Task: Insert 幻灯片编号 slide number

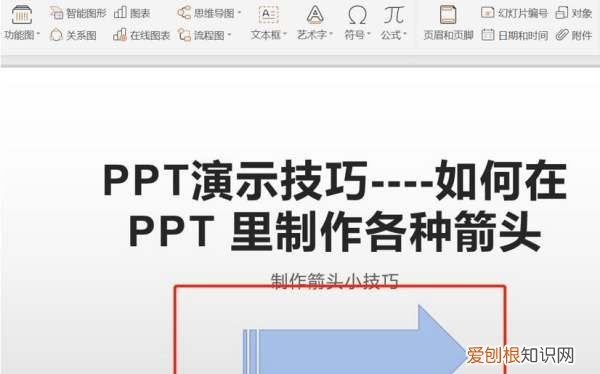Action: click(x=514, y=13)
